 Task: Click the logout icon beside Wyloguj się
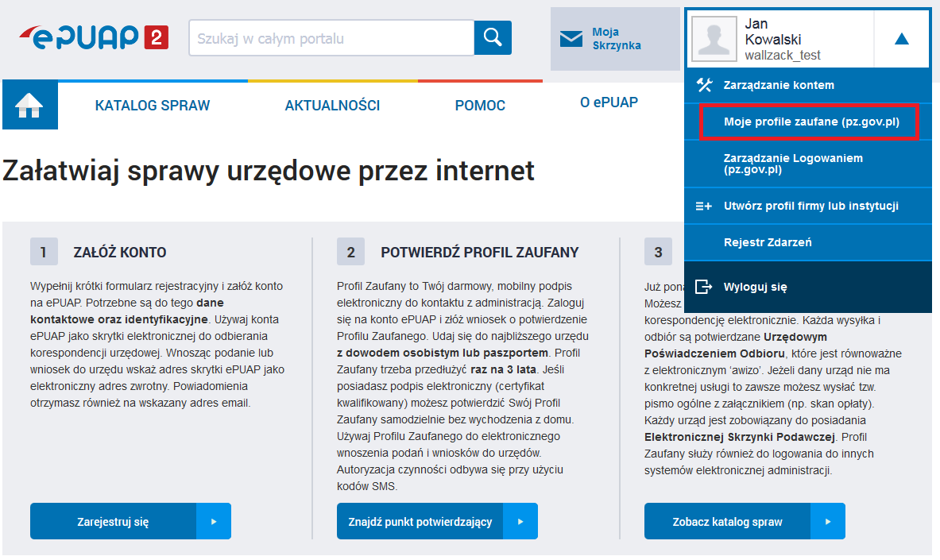coord(704,287)
